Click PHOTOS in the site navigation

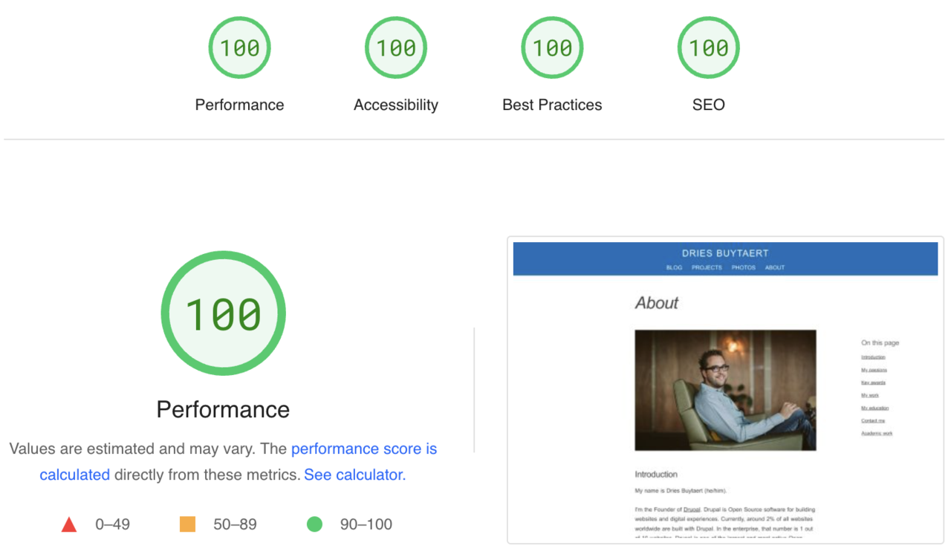point(744,268)
